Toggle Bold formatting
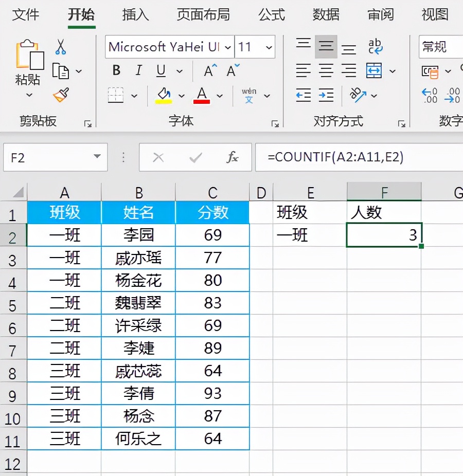Image resolution: width=463 pixels, height=476 pixels. [116, 70]
